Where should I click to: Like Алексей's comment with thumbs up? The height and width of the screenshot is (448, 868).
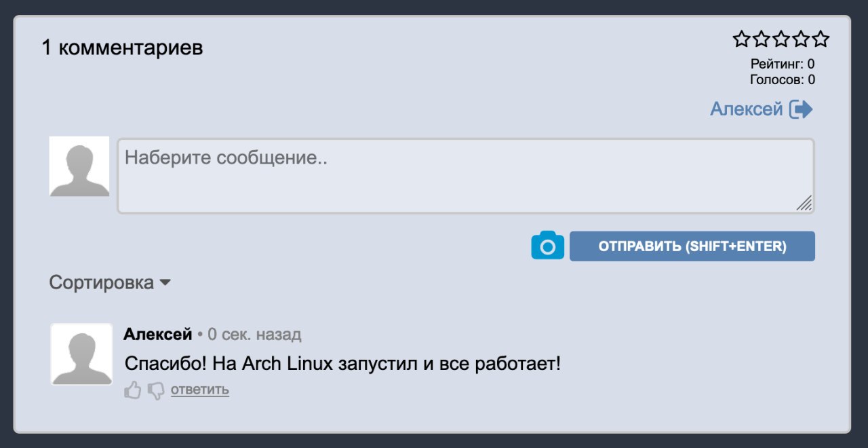pyautogui.click(x=133, y=390)
